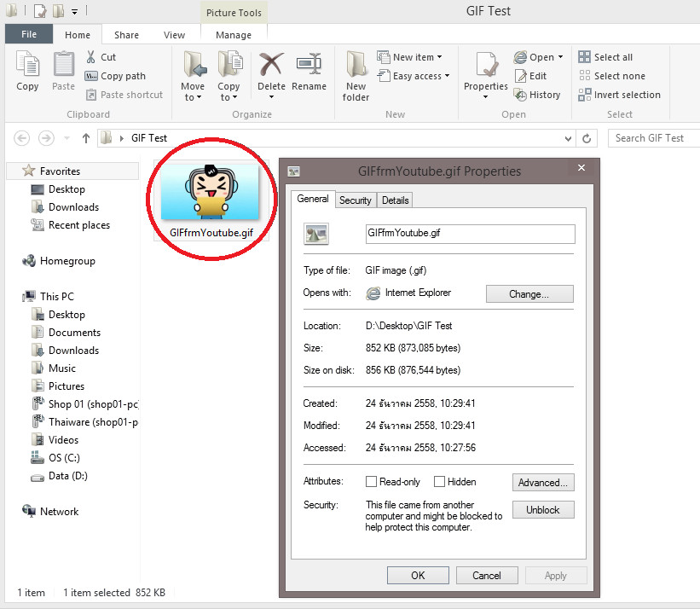
Task: Open the Delete dropdown arrow
Action: [271, 96]
